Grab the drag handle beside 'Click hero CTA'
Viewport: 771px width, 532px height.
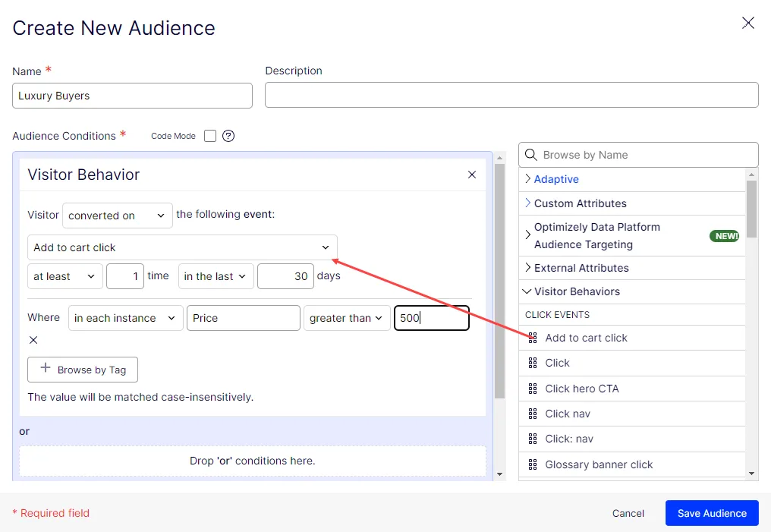coord(533,389)
